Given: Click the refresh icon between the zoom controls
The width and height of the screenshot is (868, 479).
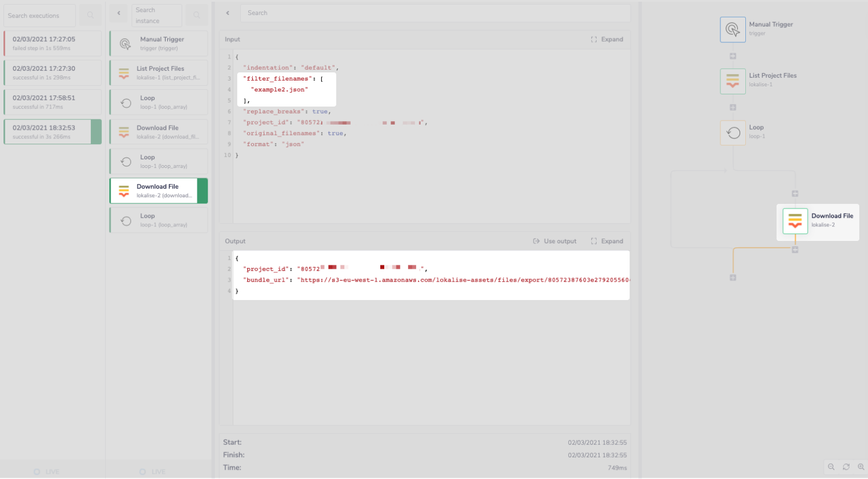Looking at the screenshot, I should [x=846, y=467].
